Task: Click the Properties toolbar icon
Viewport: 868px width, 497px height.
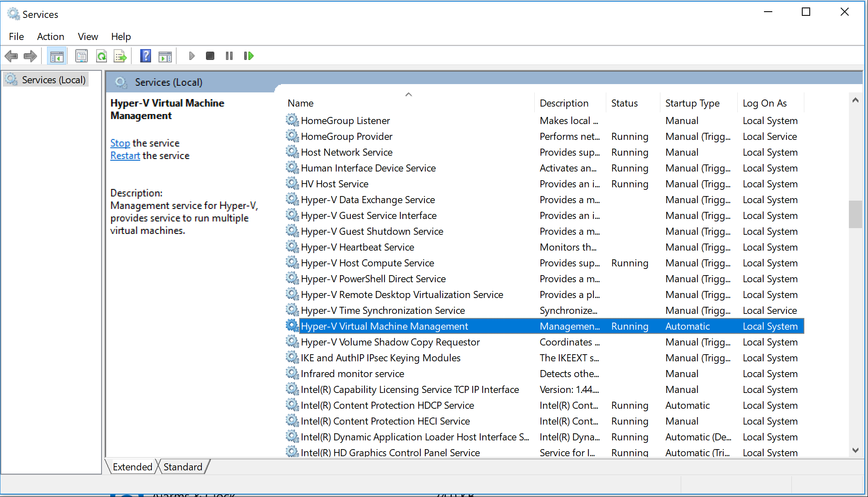Action: [80, 55]
